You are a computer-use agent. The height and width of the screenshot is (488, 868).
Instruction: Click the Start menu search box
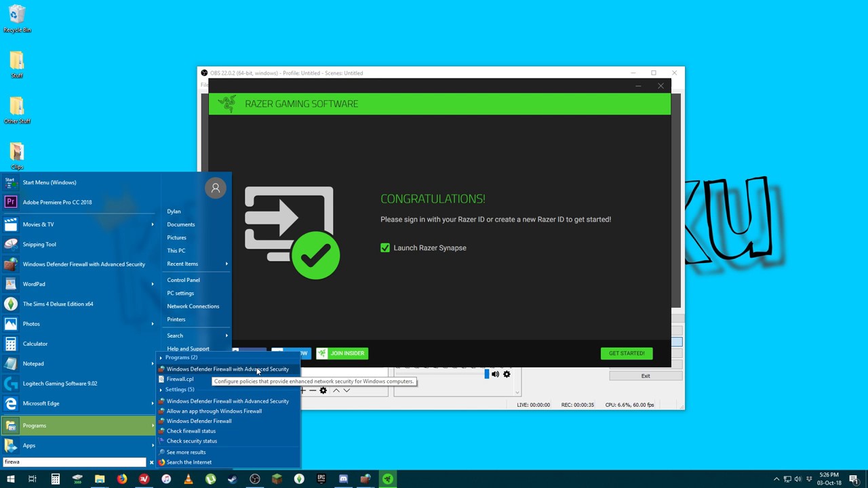(75, 462)
